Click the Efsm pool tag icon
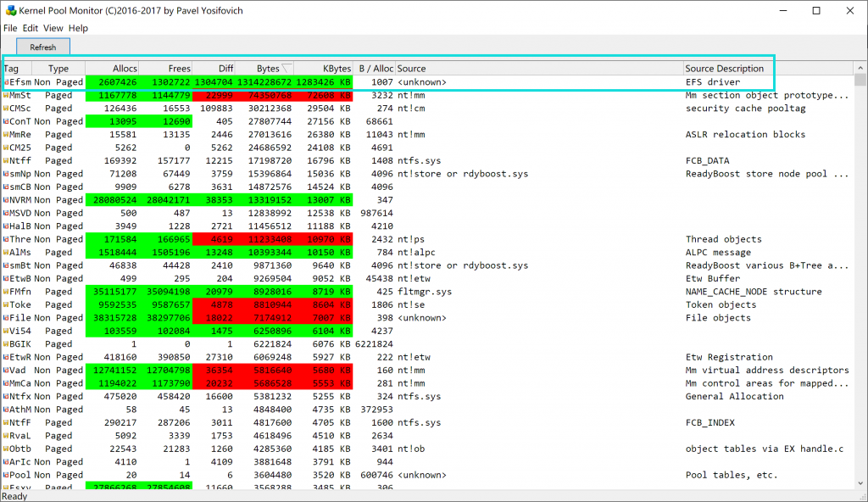This screenshot has width=868, height=502. click(6, 82)
